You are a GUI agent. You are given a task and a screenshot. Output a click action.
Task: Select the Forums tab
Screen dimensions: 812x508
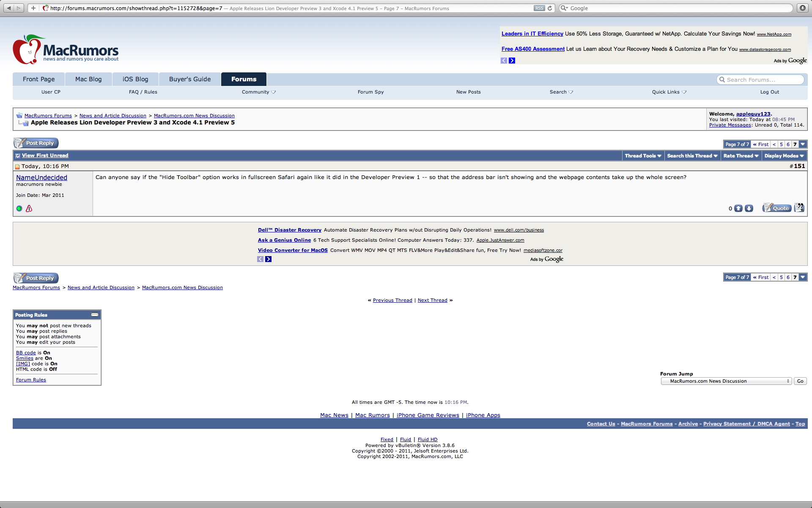coord(244,79)
